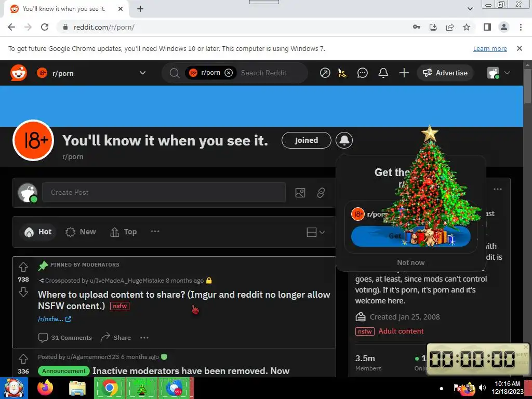Screen dimensions: 532x399
Task: Toggle Chrome side panel
Action: click(487, 27)
